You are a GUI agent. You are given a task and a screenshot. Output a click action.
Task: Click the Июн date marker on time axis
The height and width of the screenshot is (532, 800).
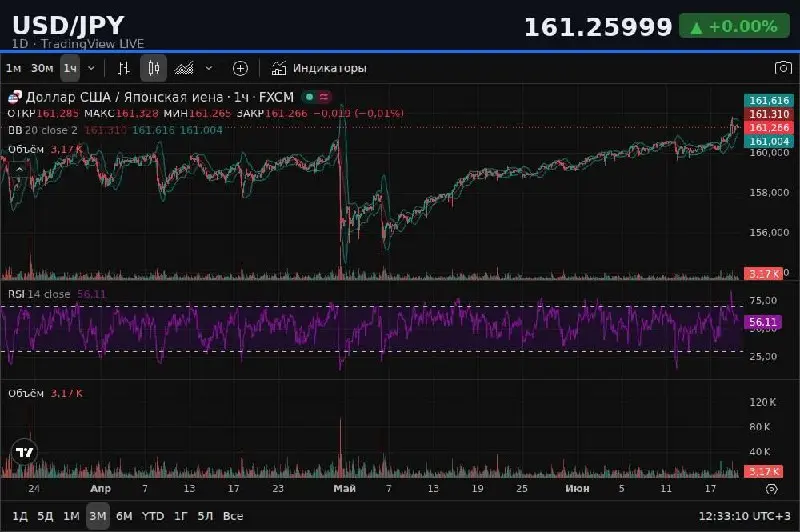[x=577, y=489]
